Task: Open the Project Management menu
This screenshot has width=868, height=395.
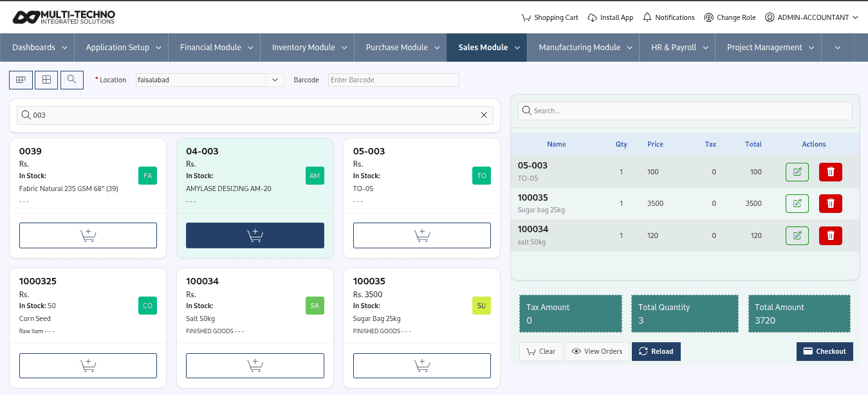Action: 769,48
